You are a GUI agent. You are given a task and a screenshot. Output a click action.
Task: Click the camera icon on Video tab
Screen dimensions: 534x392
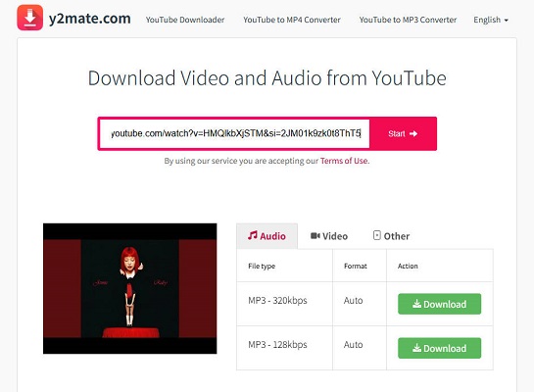coord(316,235)
